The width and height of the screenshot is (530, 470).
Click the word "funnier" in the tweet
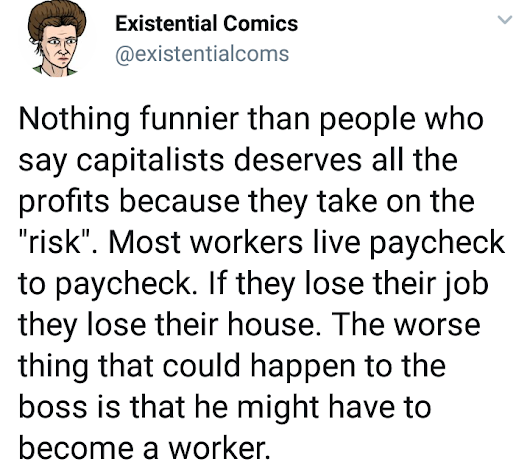190,119
